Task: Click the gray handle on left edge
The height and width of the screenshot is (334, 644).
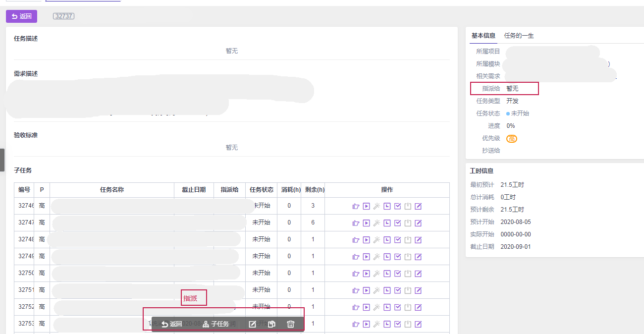Action: (x=2, y=160)
